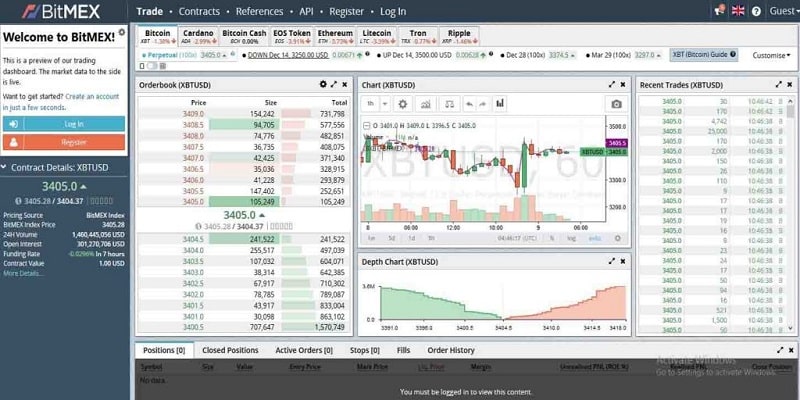The height and width of the screenshot is (400, 800).
Task: Open the chart interval dropdown arrow
Action: point(385,104)
